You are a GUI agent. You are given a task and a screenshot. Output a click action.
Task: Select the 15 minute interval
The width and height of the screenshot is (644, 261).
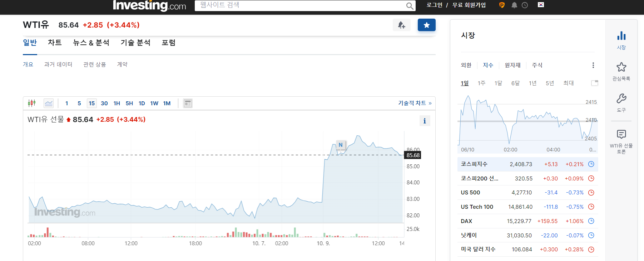coord(92,103)
